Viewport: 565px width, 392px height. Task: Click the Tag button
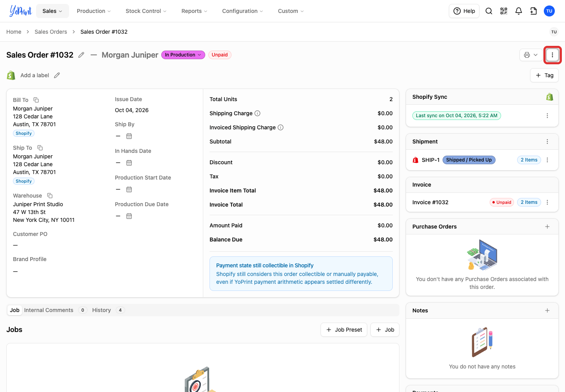pyautogui.click(x=544, y=75)
